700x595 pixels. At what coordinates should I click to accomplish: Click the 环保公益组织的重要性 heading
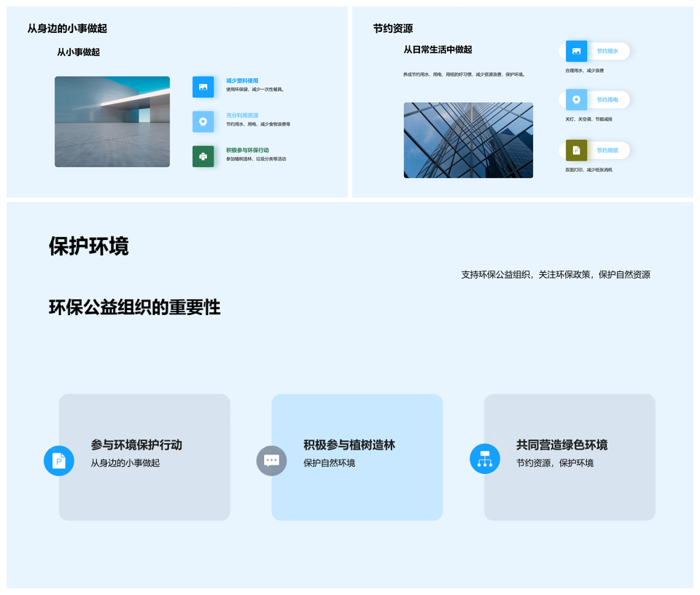click(134, 307)
